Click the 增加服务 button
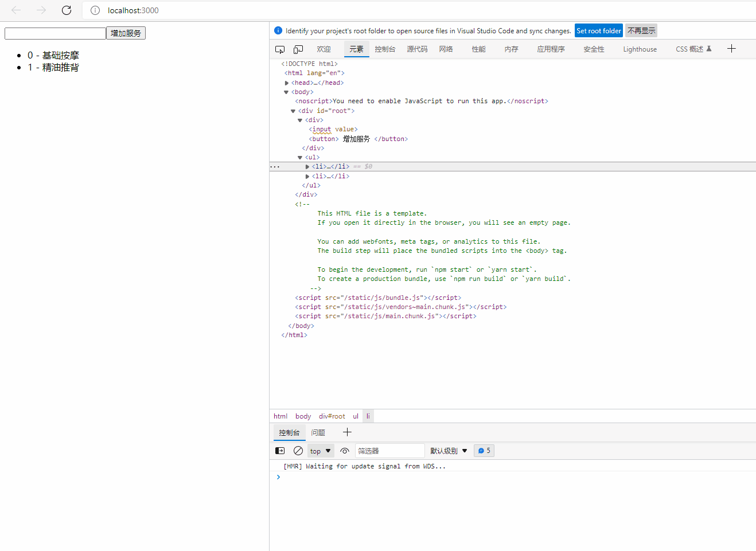 pos(126,33)
